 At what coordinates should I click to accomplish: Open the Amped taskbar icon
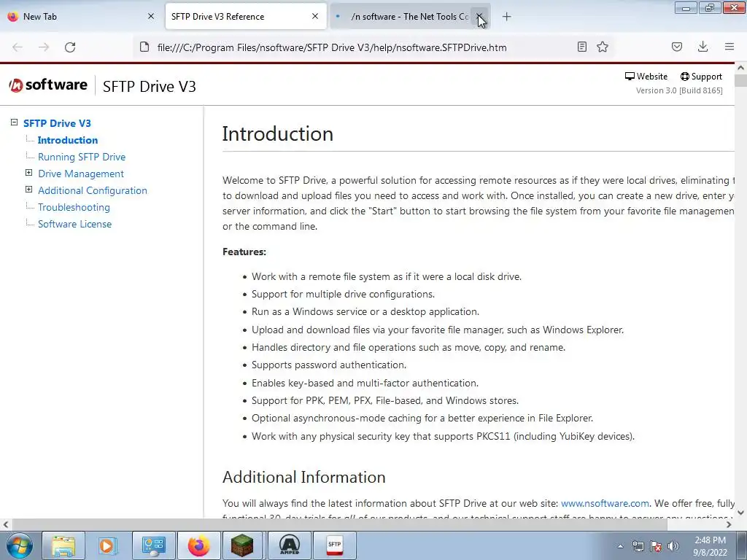tap(289, 545)
